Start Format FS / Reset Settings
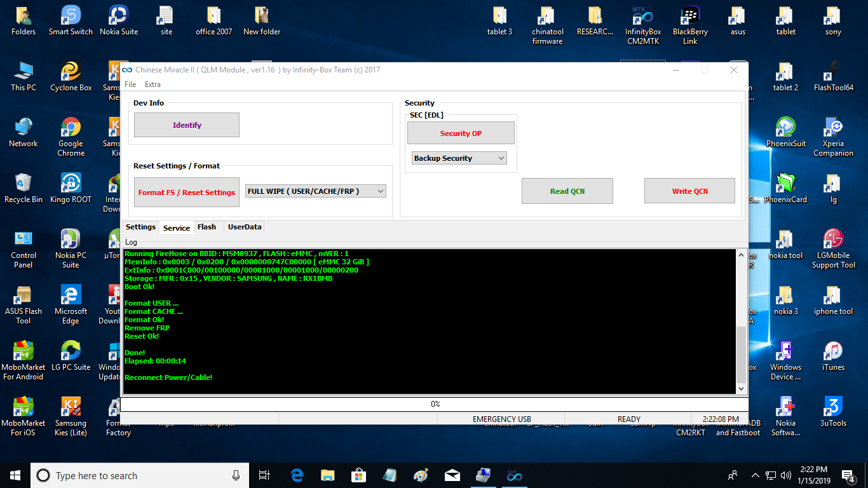Image resolution: width=868 pixels, height=488 pixels. tap(187, 193)
